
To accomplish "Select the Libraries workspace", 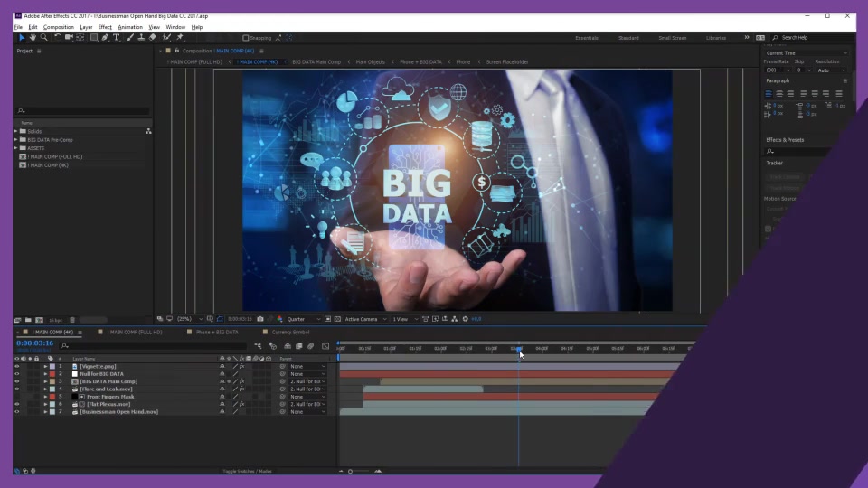I will 716,38.
